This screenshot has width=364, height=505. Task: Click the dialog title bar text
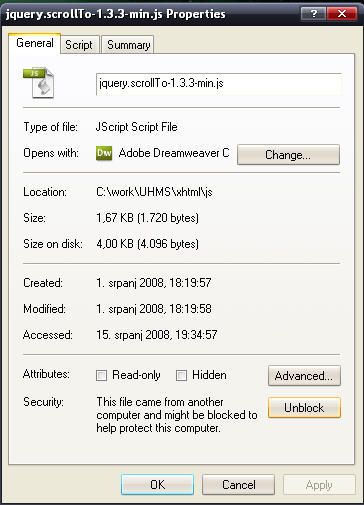[x=115, y=14]
